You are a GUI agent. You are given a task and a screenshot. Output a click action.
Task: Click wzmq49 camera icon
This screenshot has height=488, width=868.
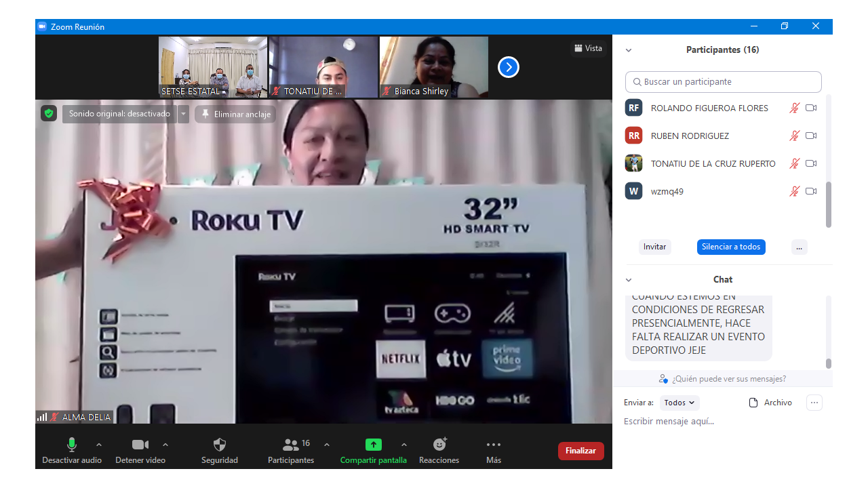click(811, 191)
